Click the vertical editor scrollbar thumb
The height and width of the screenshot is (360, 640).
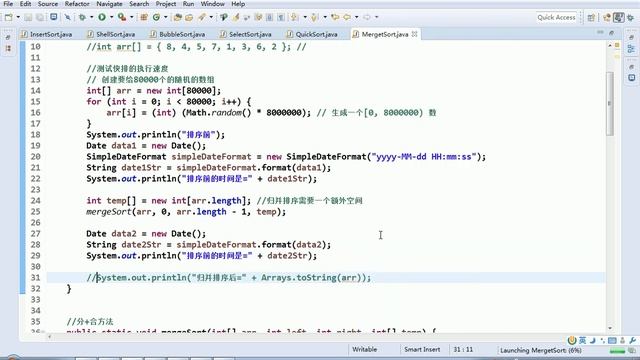[x=610, y=104]
